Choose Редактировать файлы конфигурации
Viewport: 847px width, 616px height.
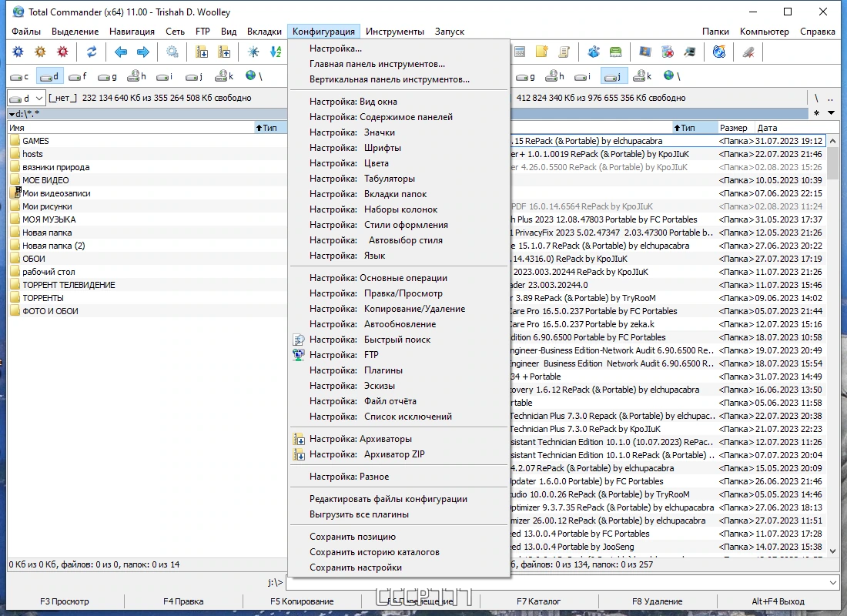point(399,499)
